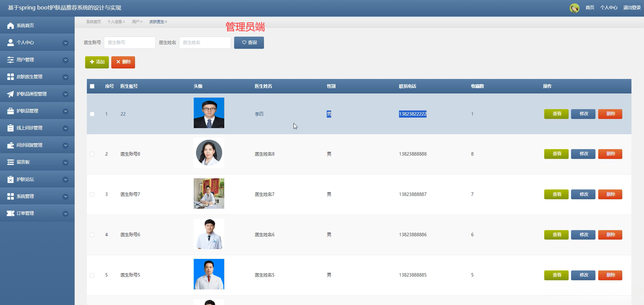Click the grid icon beside 皮肤医生管理
Image resolution: width=644 pixels, height=305 pixels.
[x=11, y=77]
